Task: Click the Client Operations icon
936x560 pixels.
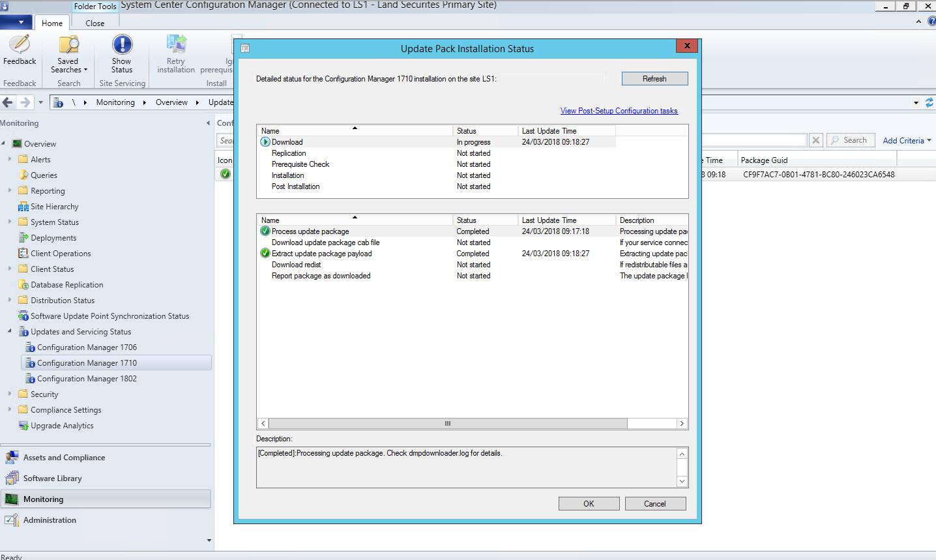Action: (x=23, y=253)
